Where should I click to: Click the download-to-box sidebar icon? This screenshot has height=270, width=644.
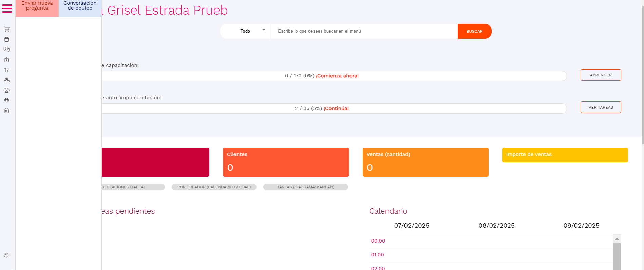point(6,60)
